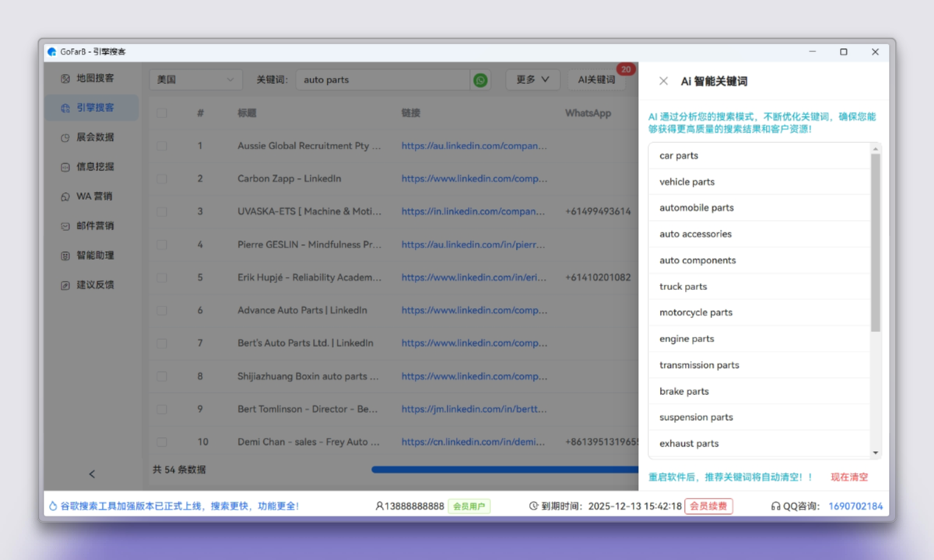Click the 链接 column header
This screenshot has width=934, height=560.
click(411, 114)
